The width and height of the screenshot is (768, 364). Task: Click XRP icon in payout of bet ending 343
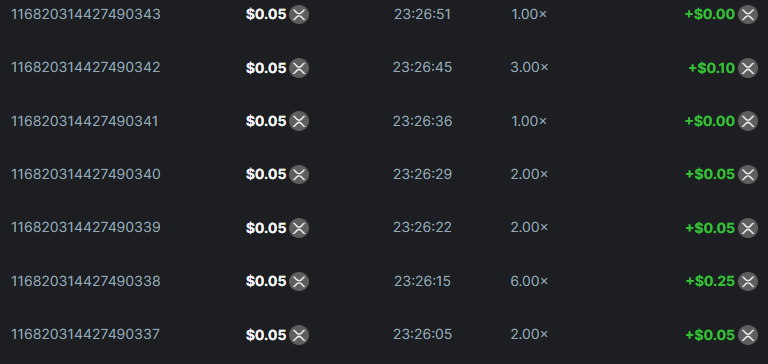pos(747,15)
